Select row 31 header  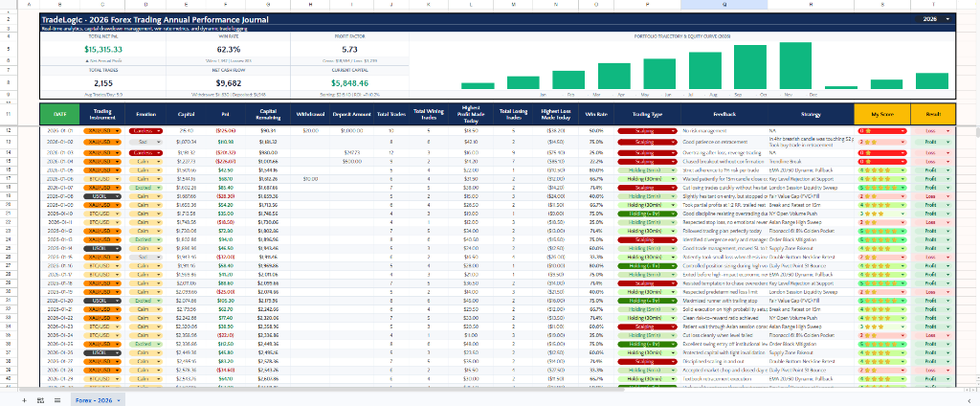click(x=9, y=301)
